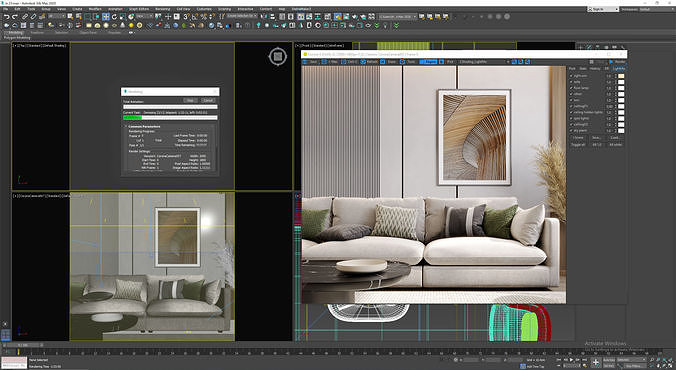Open the selection filter dropdown
The width and height of the screenshot is (676, 370).
(56, 16)
